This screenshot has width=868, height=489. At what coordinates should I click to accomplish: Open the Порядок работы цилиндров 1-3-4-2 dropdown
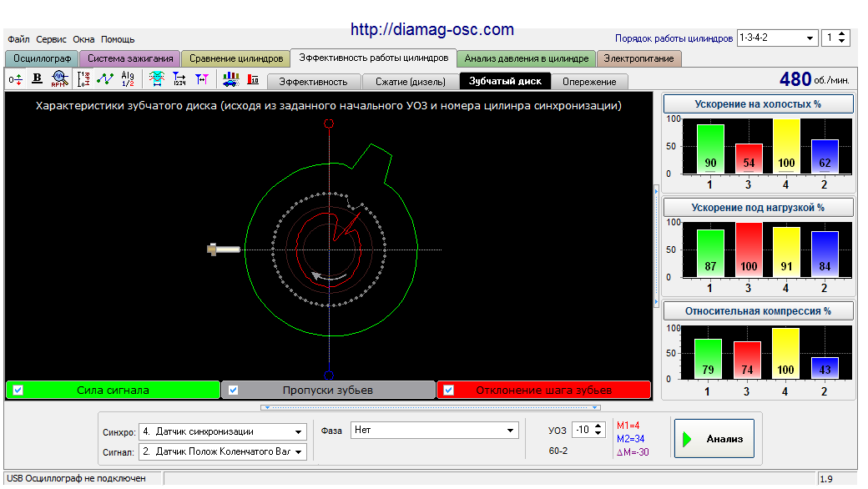tap(810, 38)
